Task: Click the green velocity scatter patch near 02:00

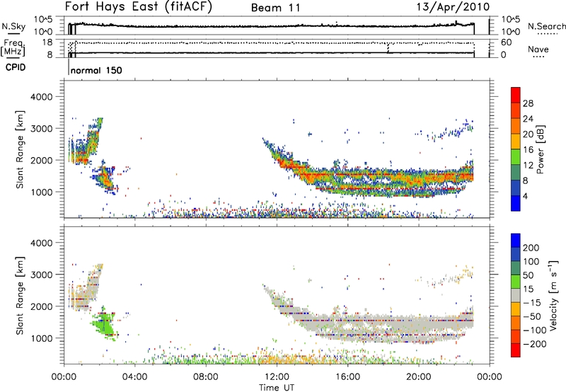Action: point(104,323)
